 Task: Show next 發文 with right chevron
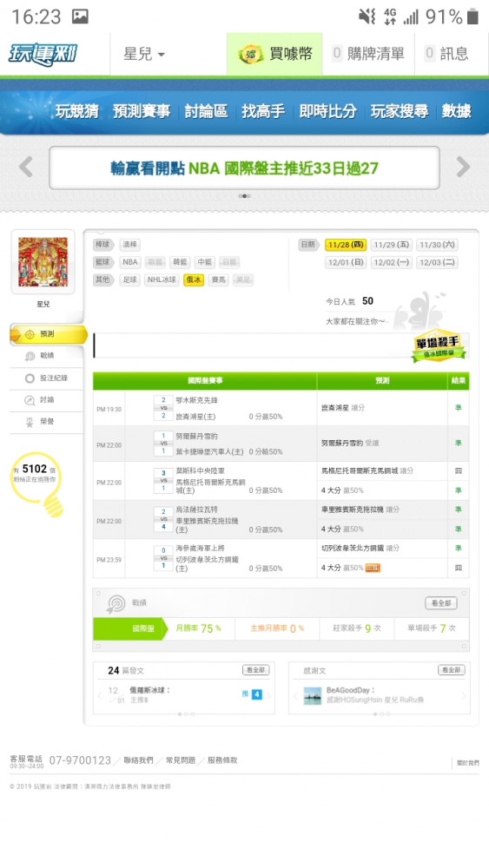click(269, 694)
